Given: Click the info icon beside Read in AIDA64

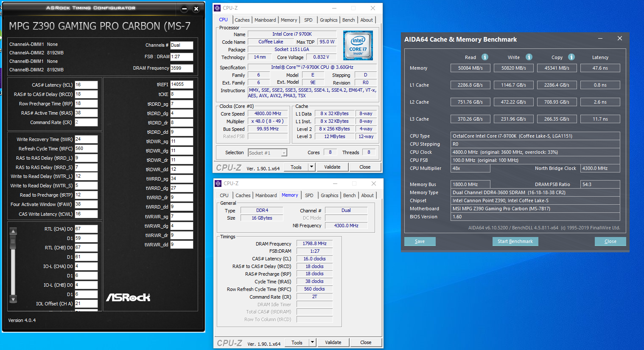Looking at the screenshot, I should tap(485, 57).
